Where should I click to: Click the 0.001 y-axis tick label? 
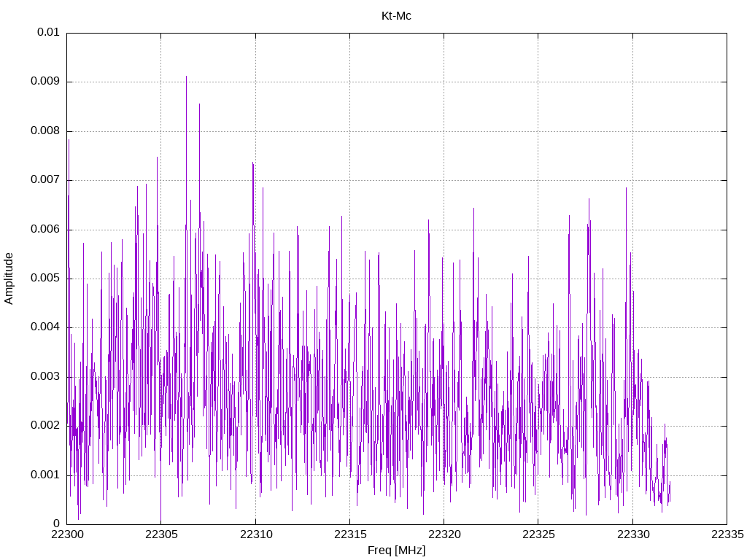[x=45, y=475]
